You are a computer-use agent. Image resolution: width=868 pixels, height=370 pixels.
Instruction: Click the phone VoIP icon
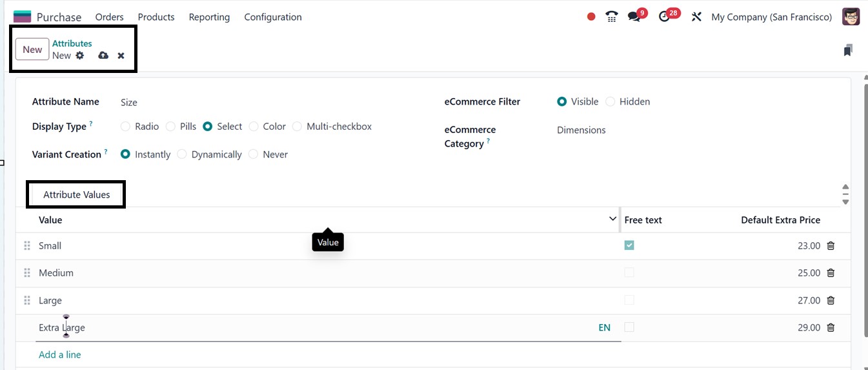(612, 17)
